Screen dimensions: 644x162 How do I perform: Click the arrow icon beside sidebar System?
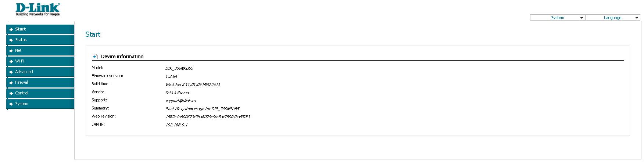pyautogui.click(x=11, y=104)
